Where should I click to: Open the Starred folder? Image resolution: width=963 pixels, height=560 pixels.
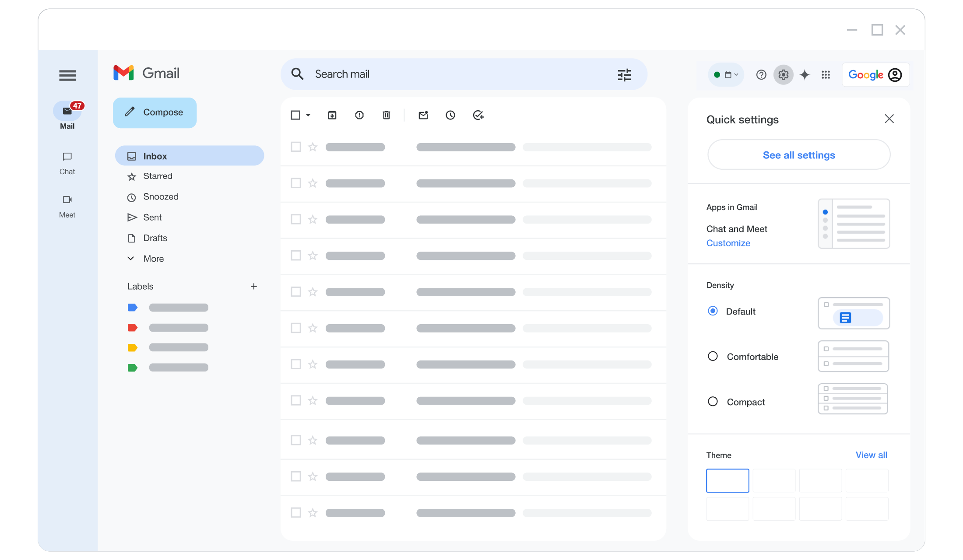158,176
